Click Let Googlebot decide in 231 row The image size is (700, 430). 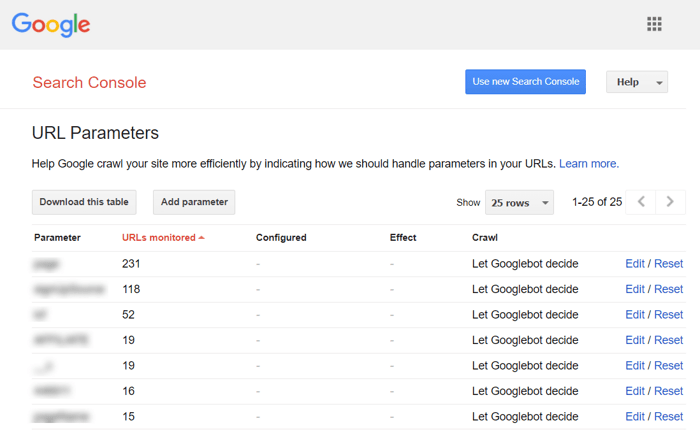coord(525,264)
